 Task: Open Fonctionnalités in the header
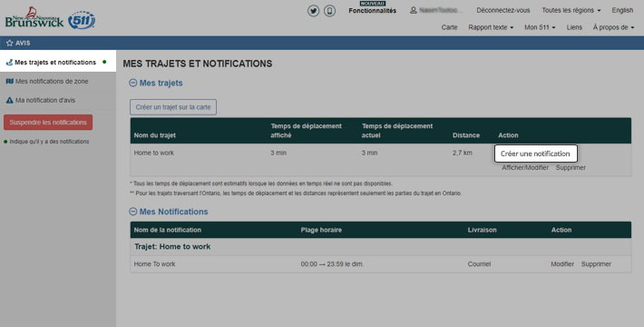pos(373,11)
